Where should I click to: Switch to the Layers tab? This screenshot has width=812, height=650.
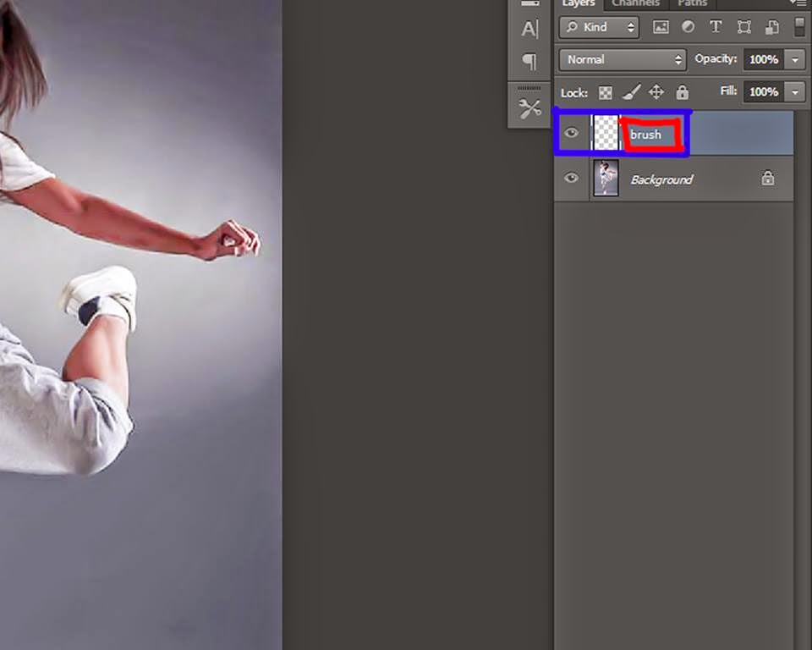click(579, 3)
